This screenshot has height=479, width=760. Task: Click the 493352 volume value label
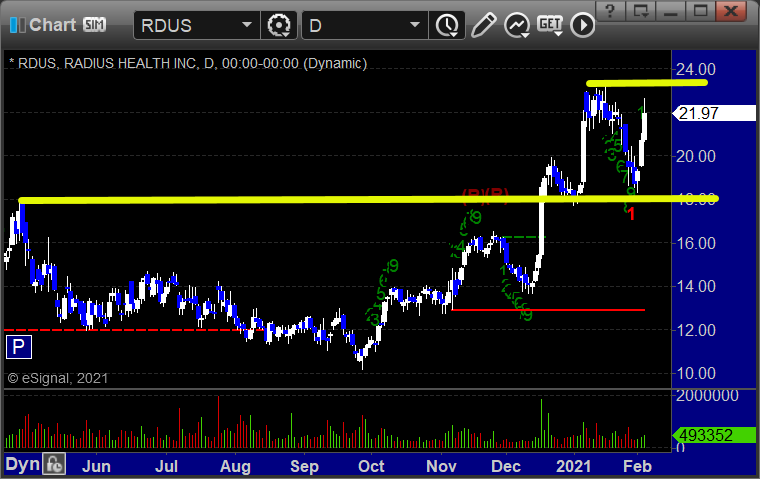click(x=714, y=435)
